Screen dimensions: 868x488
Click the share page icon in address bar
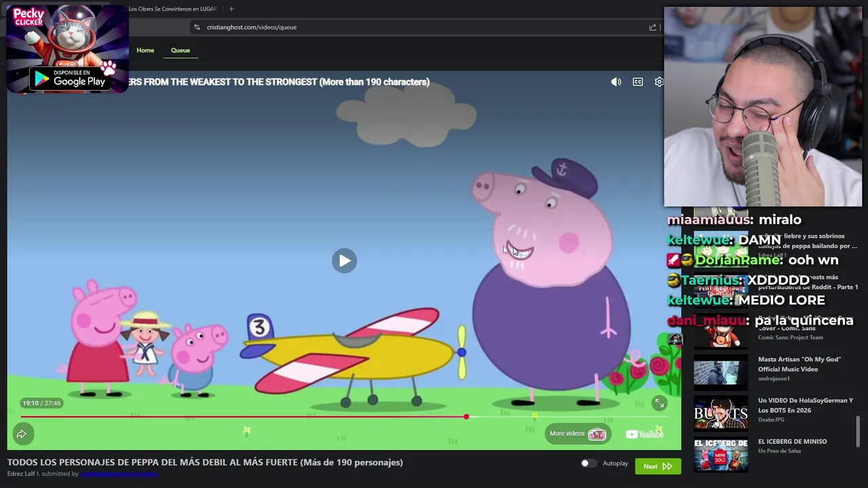pos(652,27)
